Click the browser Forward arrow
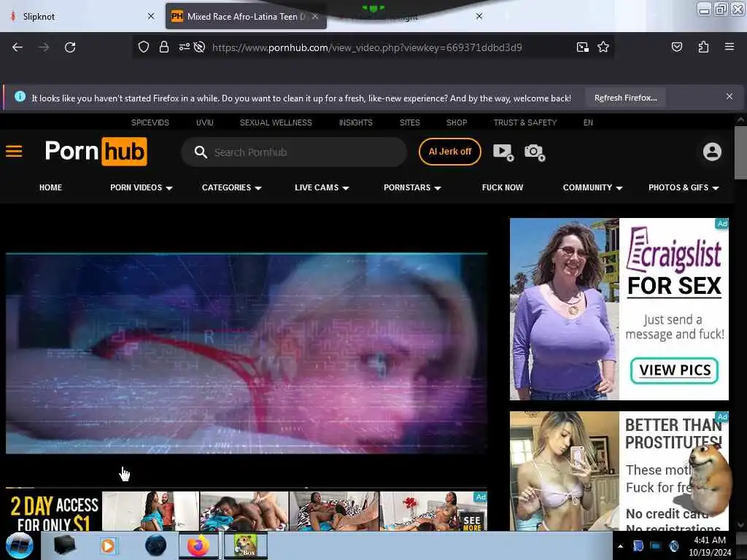This screenshot has width=747, height=560. (x=44, y=47)
